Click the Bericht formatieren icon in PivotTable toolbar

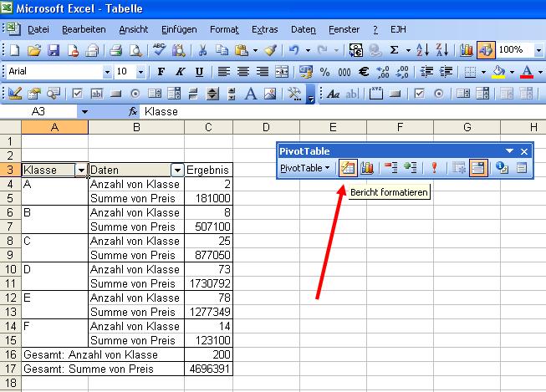point(348,167)
